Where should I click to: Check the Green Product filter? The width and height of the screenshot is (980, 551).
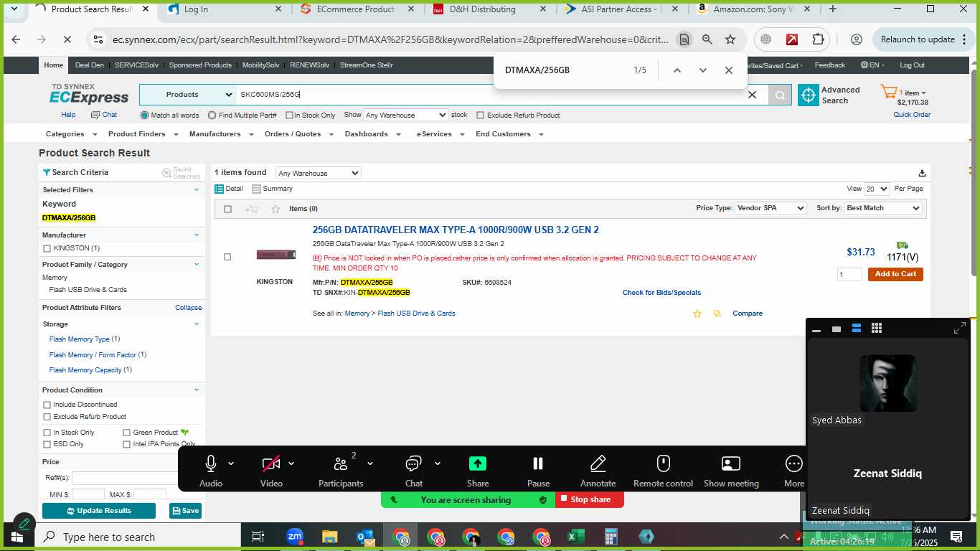click(x=127, y=433)
